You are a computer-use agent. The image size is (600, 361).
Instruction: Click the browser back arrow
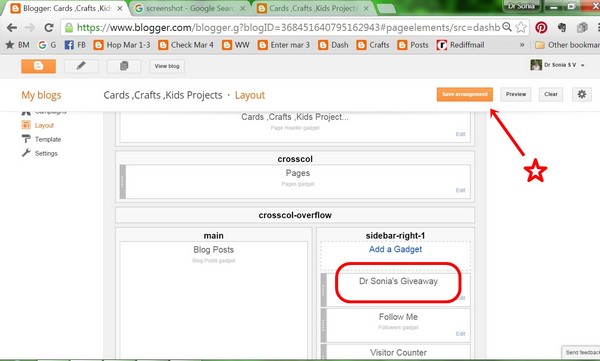(12, 28)
